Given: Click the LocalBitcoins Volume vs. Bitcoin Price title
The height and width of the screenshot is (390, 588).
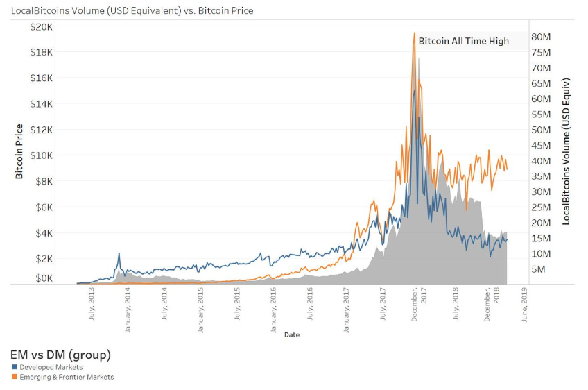Looking at the screenshot, I should 132,11.
